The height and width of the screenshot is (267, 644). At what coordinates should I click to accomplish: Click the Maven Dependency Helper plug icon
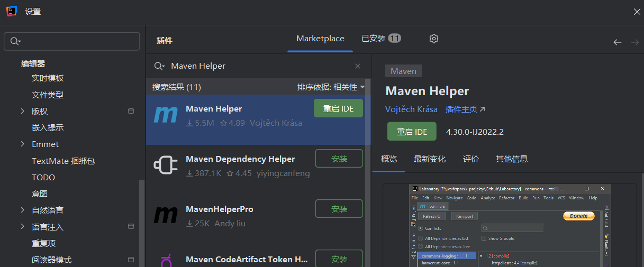coord(166,165)
